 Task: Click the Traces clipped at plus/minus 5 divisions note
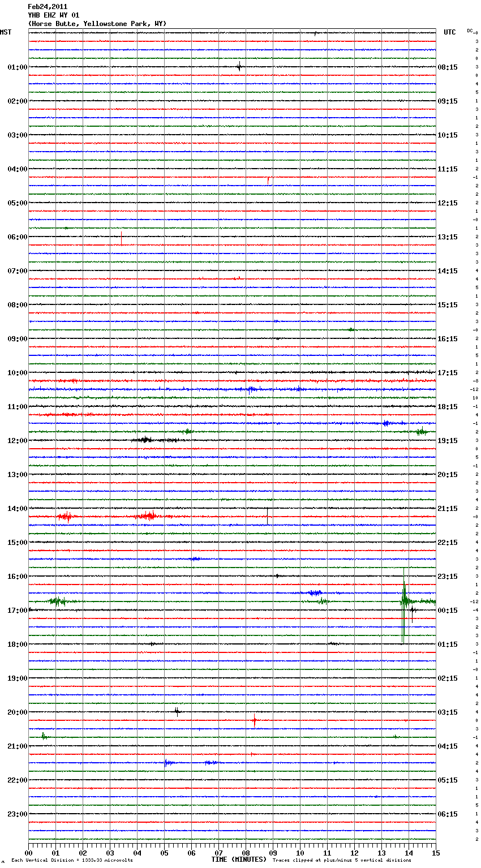342,860
